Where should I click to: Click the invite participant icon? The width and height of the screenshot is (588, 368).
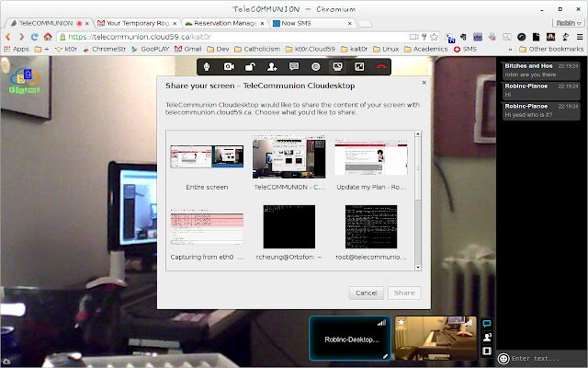pyautogui.click(x=272, y=67)
